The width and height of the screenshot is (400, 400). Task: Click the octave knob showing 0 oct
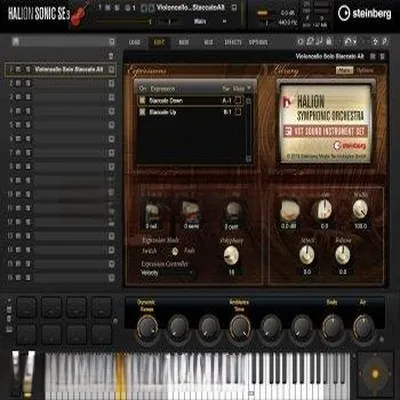click(152, 212)
